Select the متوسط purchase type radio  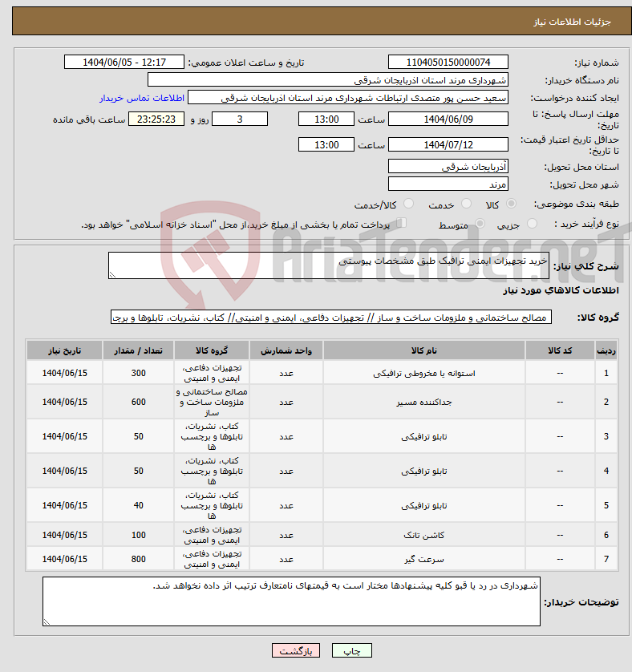point(480,223)
